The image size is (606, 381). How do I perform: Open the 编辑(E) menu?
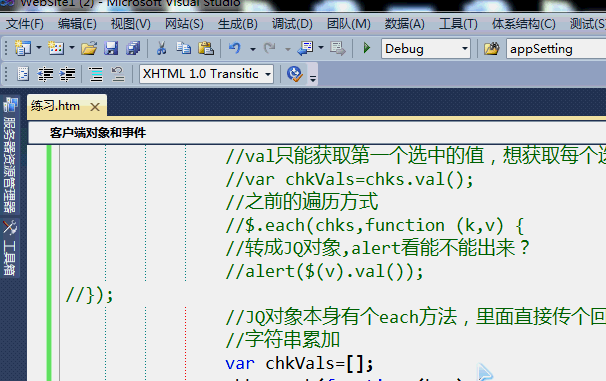coord(77,24)
